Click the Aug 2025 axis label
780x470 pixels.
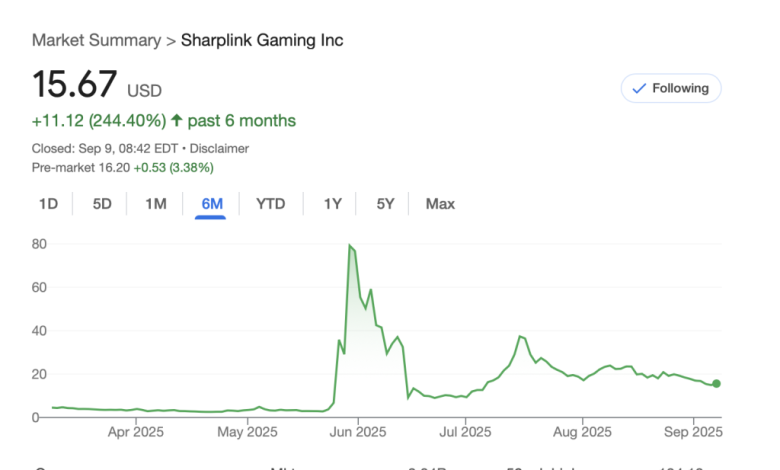pos(582,432)
